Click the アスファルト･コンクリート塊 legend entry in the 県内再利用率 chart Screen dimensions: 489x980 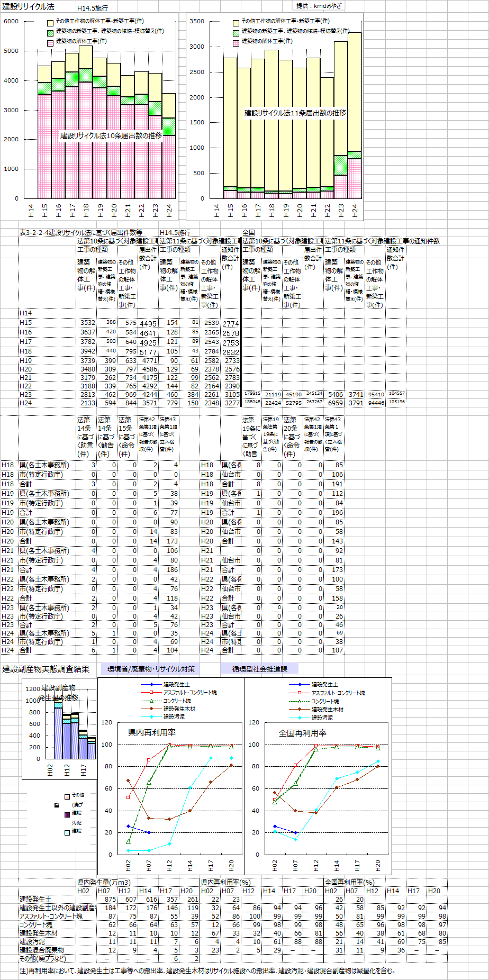click(x=179, y=693)
